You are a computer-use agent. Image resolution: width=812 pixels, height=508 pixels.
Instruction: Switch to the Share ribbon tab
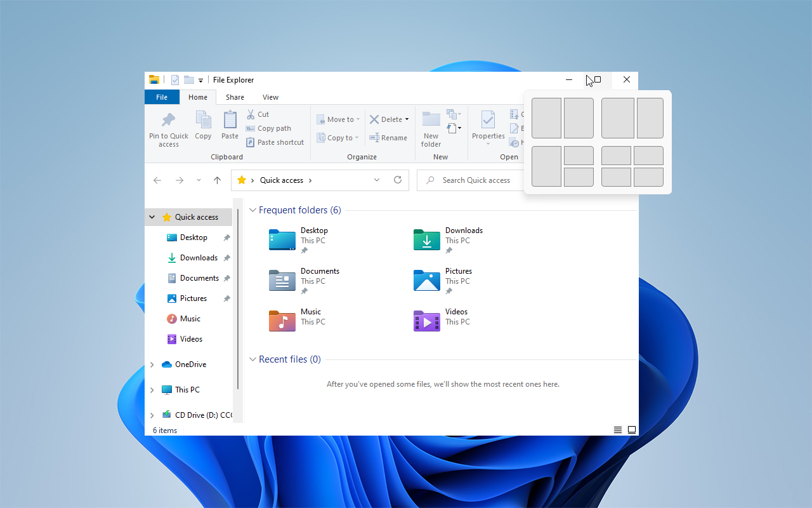pos(235,97)
